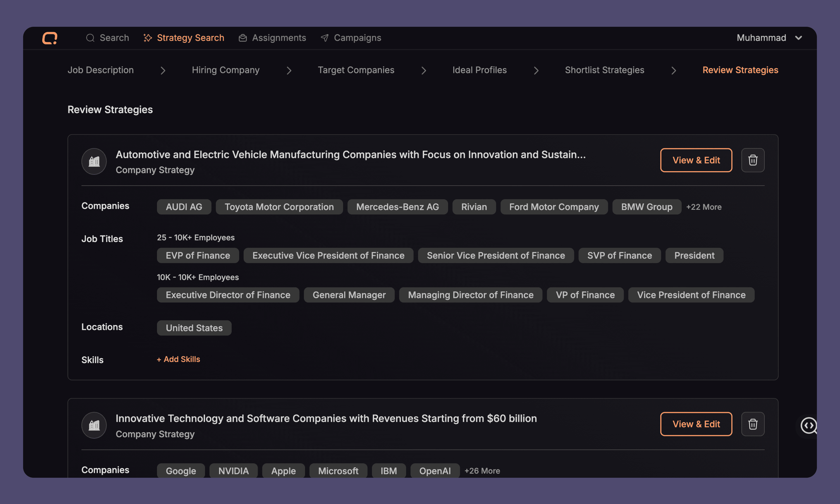Click chevron after Target Companies step
The height and width of the screenshot is (504, 840).
(x=423, y=70)
